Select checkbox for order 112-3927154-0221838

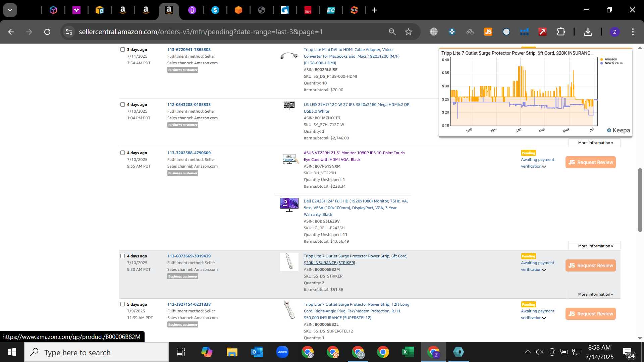122,304
